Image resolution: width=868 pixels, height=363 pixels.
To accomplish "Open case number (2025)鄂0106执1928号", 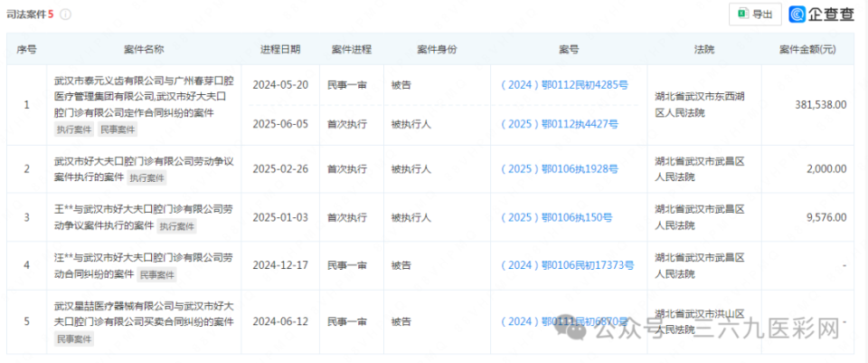I will [559, 169].
